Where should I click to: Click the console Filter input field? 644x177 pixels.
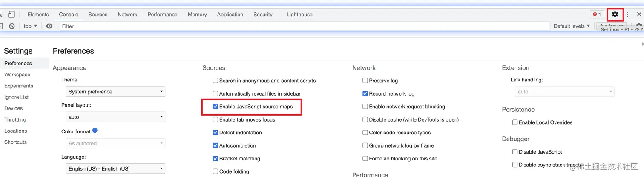click(305, 26)
